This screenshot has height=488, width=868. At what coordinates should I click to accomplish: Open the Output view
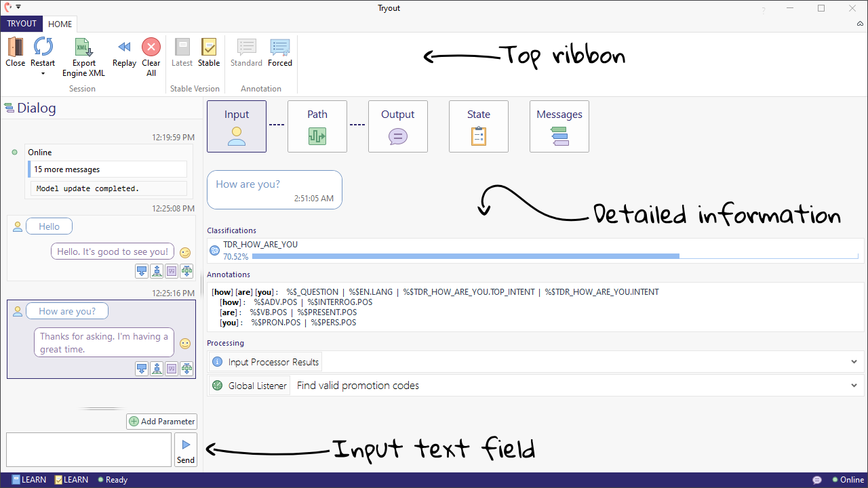397,127
